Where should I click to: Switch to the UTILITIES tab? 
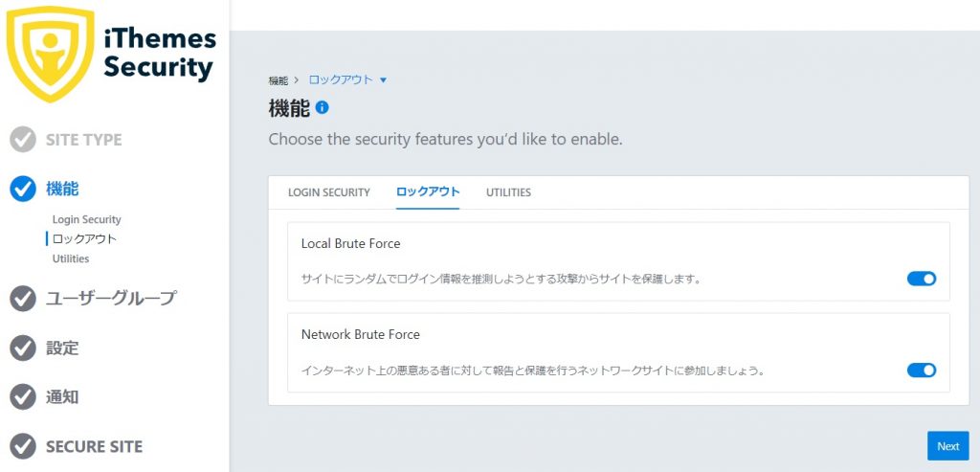click(509, 192)
